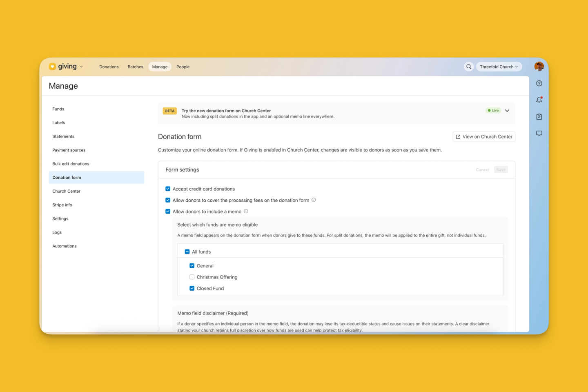This screenshot has width=588, height=392.
Task: Open Labels in the sidebar
Action: 59,123
